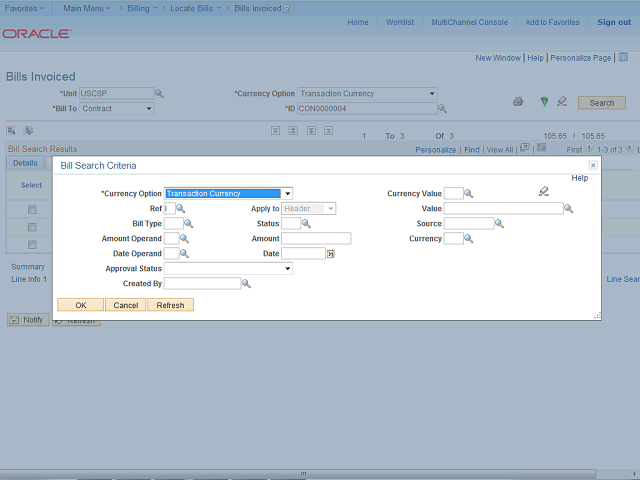Click the Created By lookup icon
This screenshot has width=640, height=480.
coord(246,284)
